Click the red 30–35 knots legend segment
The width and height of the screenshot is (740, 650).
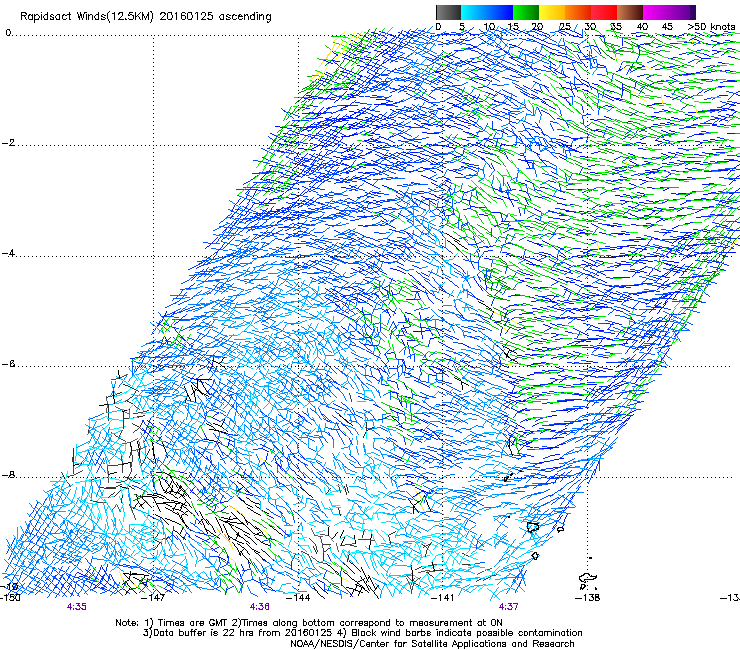604,12
